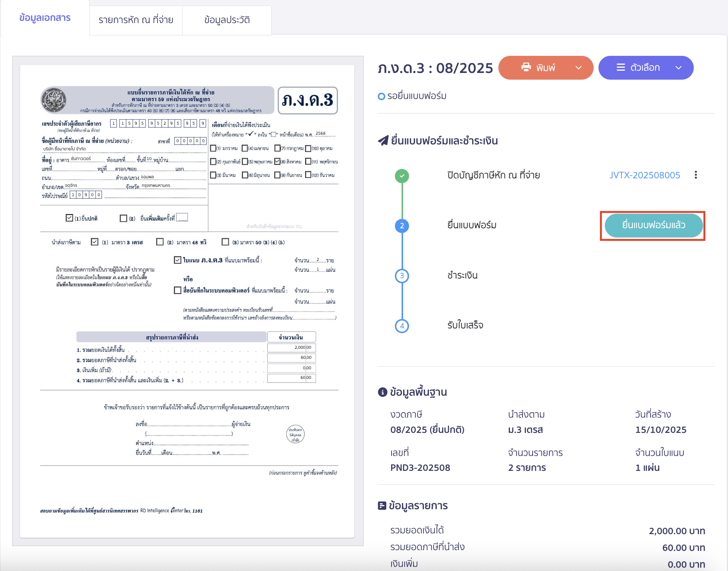The width and height of the screenshot is (728, 571).
Task: Click the printer icon on พิมพ์ button
Action: 526,67
